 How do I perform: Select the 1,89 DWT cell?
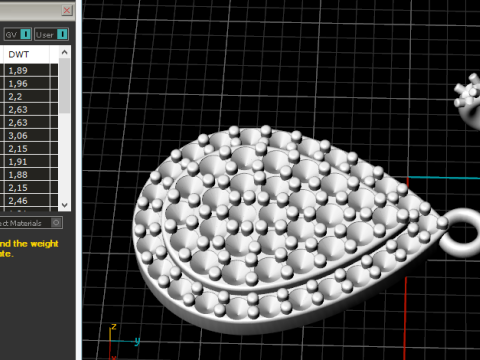pyautogui.click(x=27, y=70)
